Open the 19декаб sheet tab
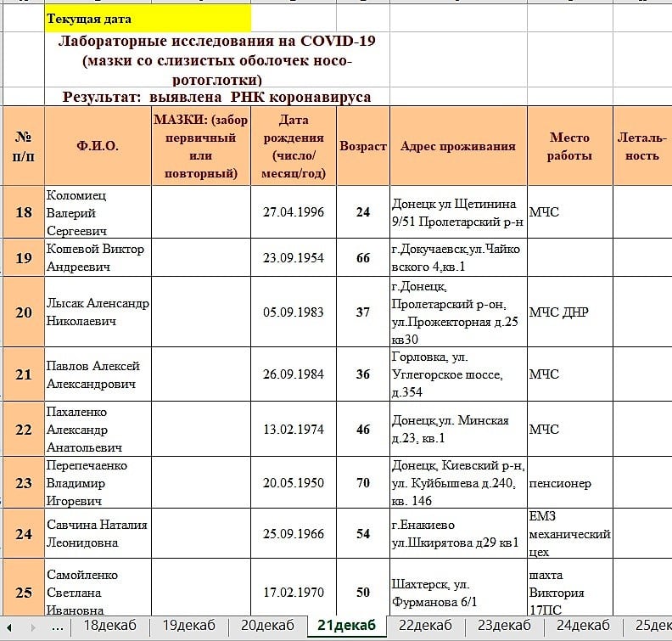The height and width of the screenshot is (641, 672). pos(188,627)
